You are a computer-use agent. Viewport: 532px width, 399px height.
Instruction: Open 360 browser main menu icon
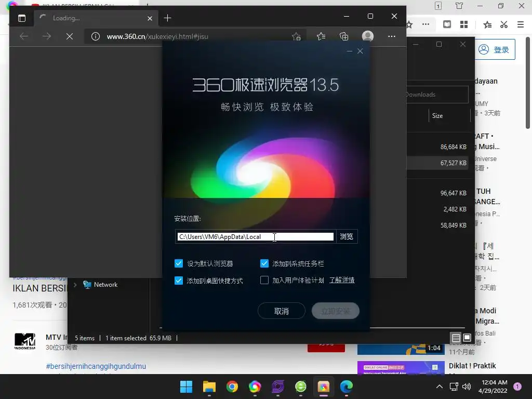tap(521, 24)
